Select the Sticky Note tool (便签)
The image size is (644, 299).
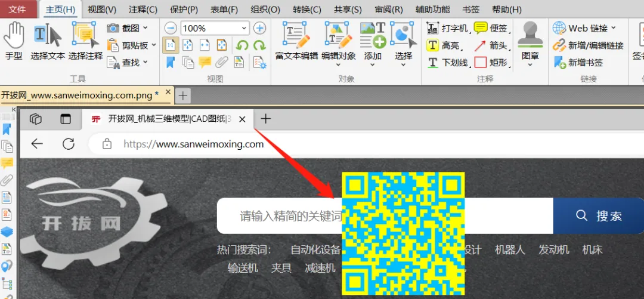click(x=491, y=29)
